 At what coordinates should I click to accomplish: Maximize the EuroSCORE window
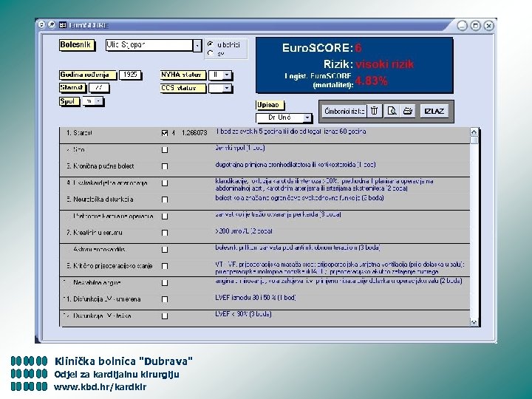pyautogui.click(x=476, y=25)
